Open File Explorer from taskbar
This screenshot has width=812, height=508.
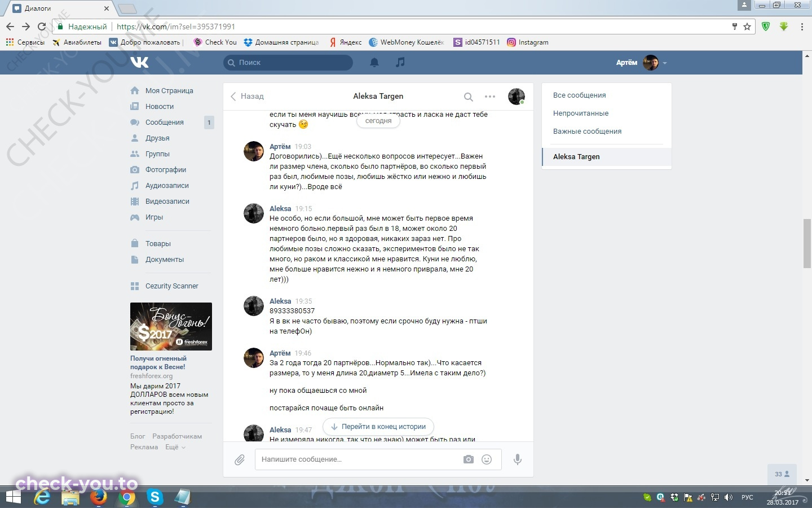tap(70, 497)
